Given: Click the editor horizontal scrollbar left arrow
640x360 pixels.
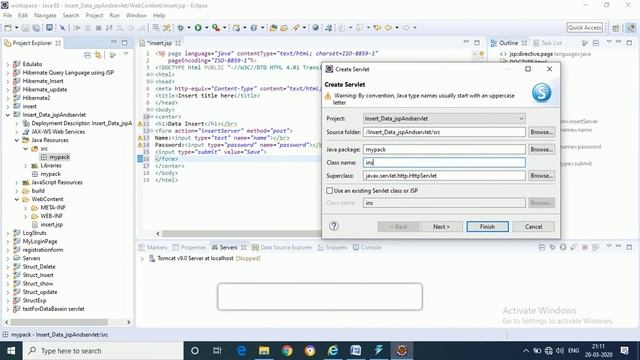Looking at the screenshot, I should pos(158,233).
